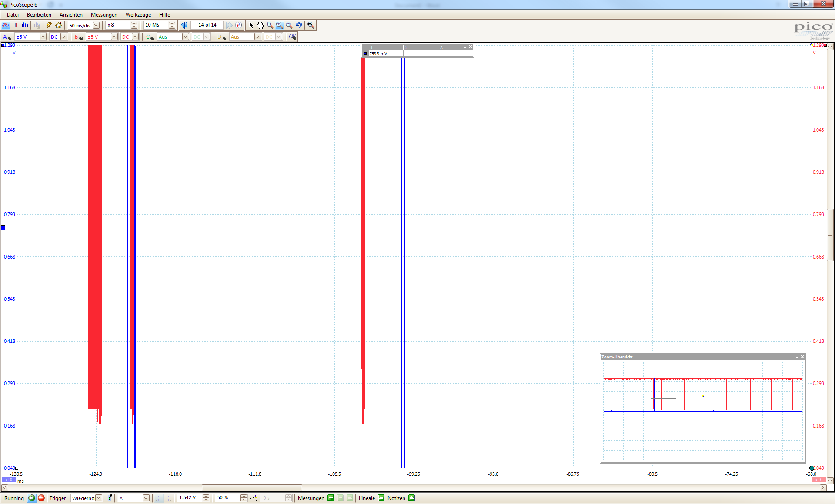Go to first waveform buffer
The image size is (835, 504).
[x=184, y=25]
